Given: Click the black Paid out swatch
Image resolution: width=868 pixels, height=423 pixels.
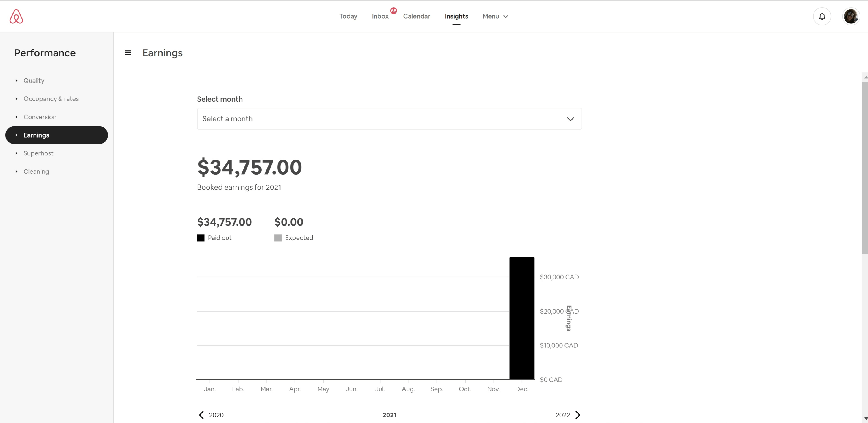Looking at the screenshot, I should pos(201,238).
